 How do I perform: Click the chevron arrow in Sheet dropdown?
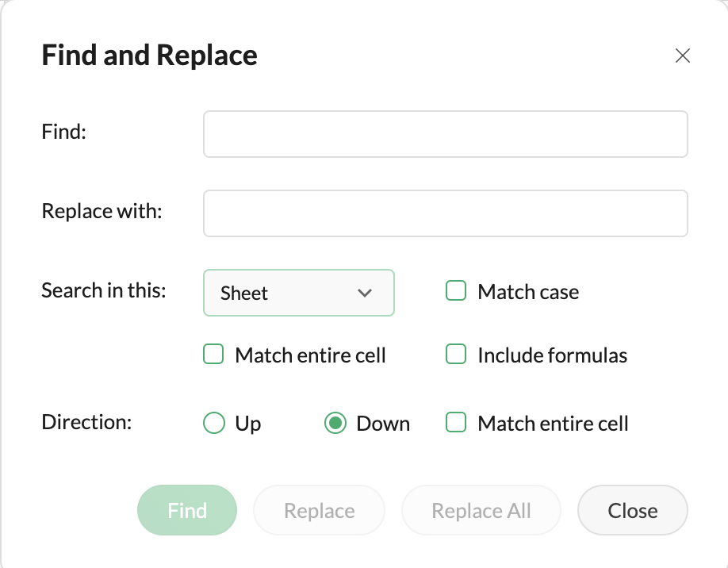365,293
